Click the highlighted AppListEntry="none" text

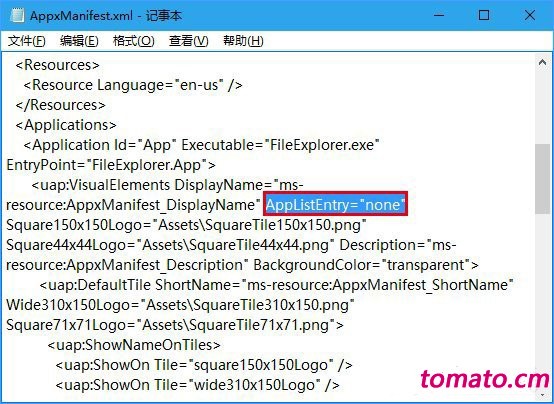[x=335, y=204]
